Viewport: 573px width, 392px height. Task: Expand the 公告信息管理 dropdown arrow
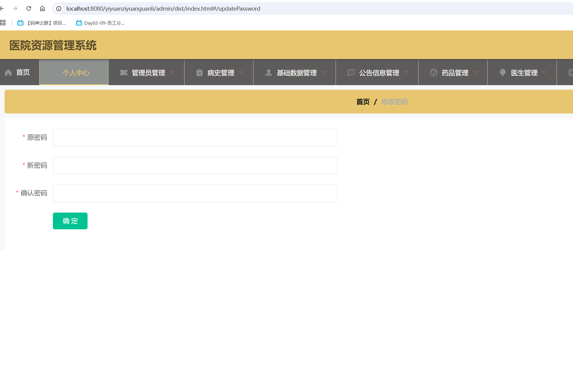coord(406,72)
